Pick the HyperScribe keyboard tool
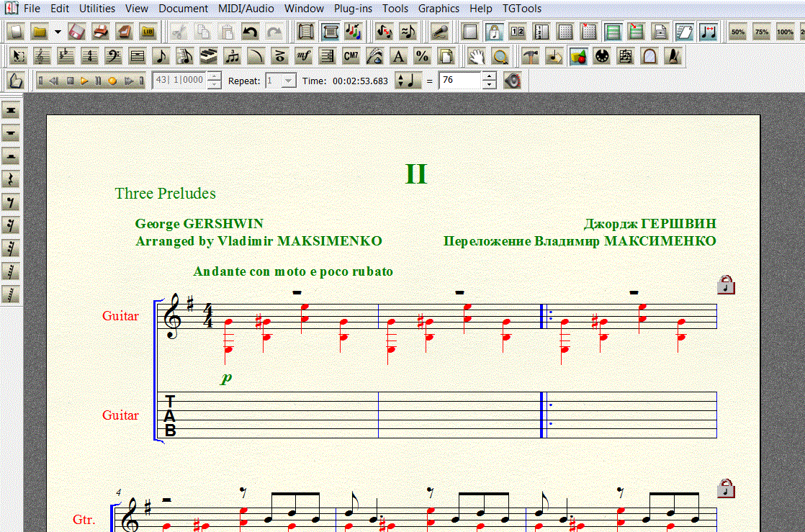Viewport: 805px width, 532px height. coord(208,56)
